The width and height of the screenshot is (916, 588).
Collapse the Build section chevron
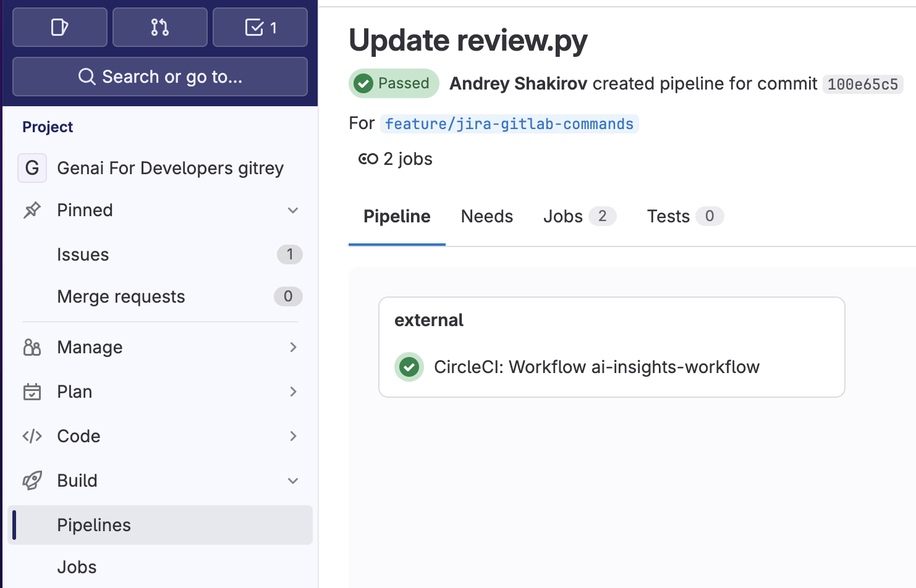[x=293, y=481]
